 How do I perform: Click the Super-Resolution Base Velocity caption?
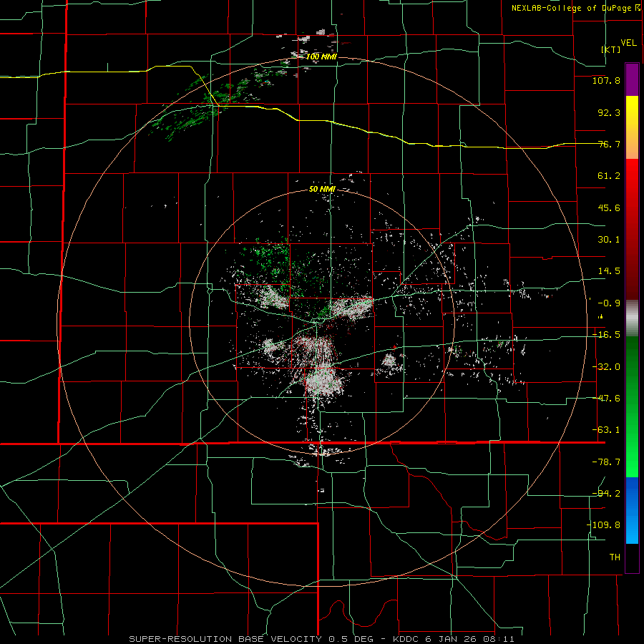(x=321, y=639)
